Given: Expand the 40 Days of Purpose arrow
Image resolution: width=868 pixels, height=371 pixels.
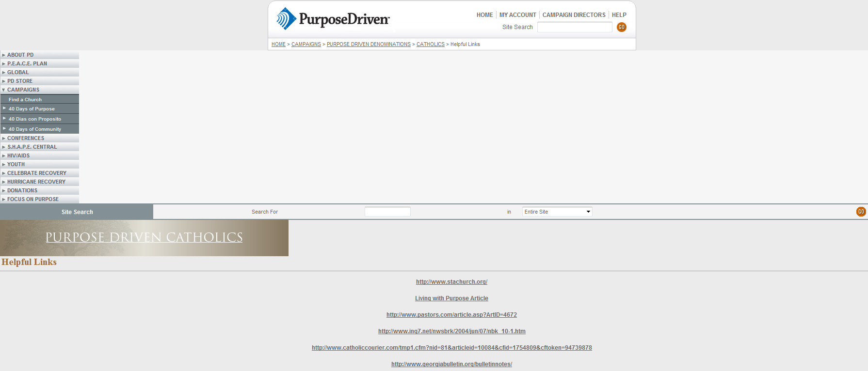Looking at the screenshot, I should [x=4, y=108].
